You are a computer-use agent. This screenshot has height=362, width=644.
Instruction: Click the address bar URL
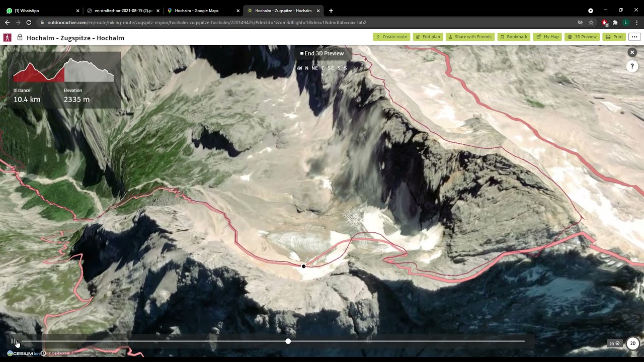(207, 23)
